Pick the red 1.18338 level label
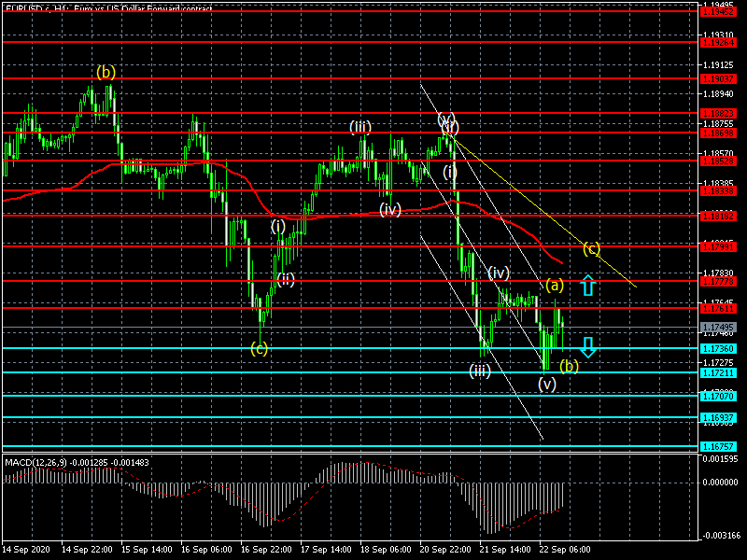747x560 pixels. 718,191
